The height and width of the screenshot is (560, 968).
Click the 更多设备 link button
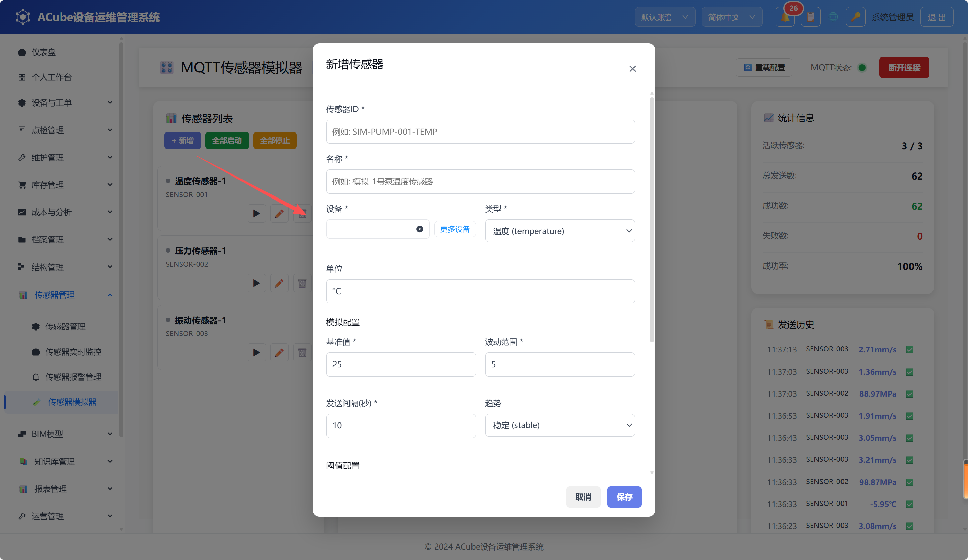(x=455, y=229)
